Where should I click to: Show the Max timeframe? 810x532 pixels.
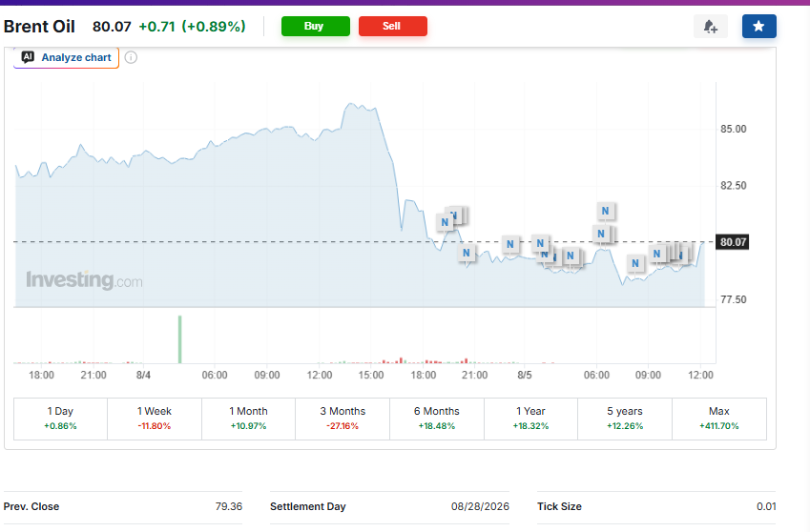[x=719, y=419]
